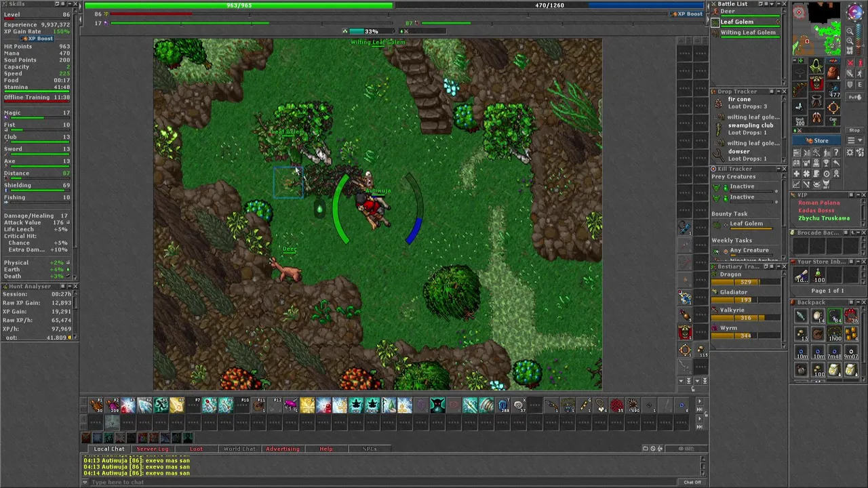Toggle the stand still red figure icon
The image size is (868, 488).
860,63
